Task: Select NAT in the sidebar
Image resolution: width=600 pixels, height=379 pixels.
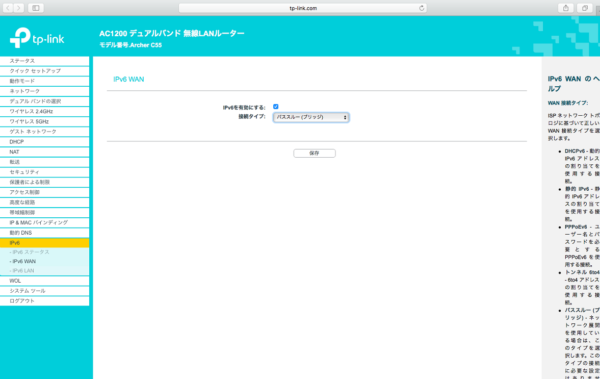Action: 44,152
